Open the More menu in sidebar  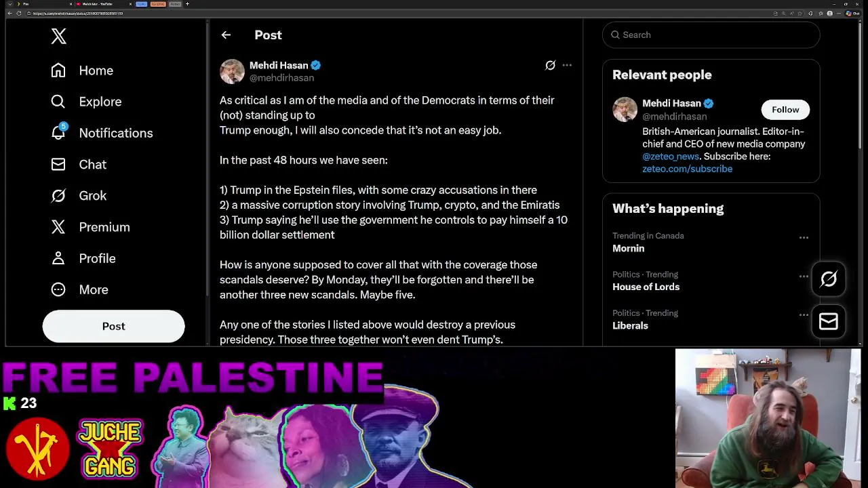tap(79, 289)
